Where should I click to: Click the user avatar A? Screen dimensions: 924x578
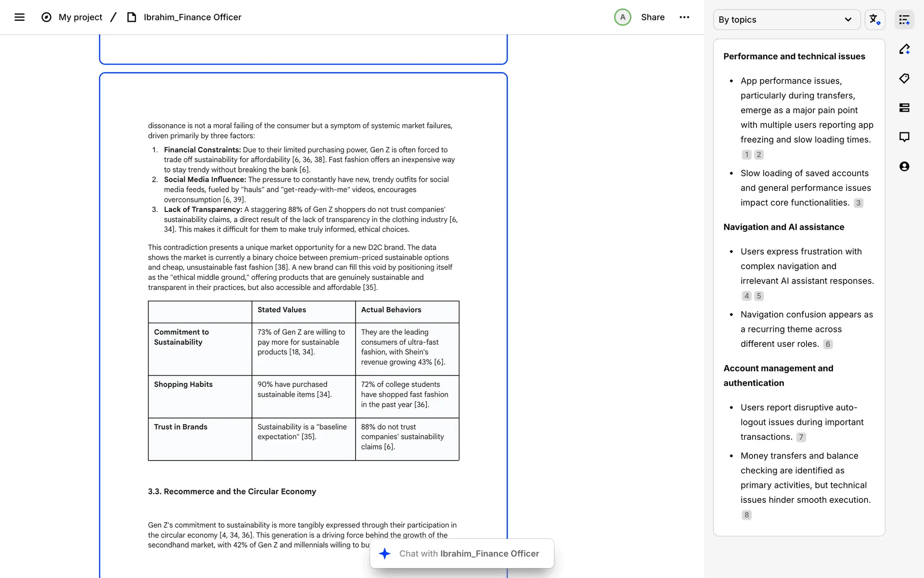[x=622, y=17]
